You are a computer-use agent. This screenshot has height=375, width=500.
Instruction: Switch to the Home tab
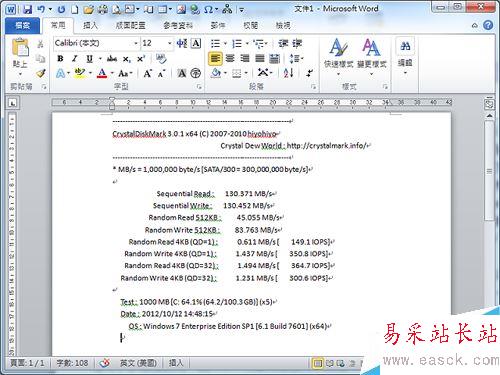[x=58, y=25]
